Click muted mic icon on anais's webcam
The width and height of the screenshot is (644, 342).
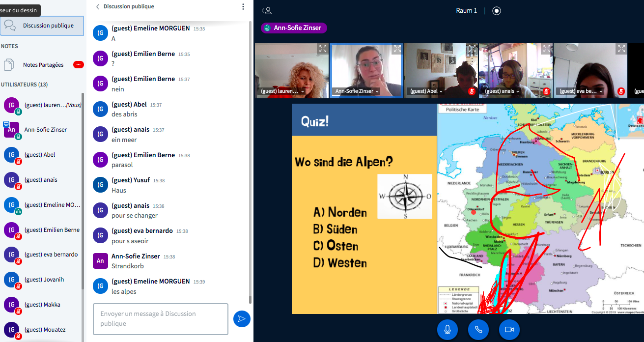coord(546,91)
